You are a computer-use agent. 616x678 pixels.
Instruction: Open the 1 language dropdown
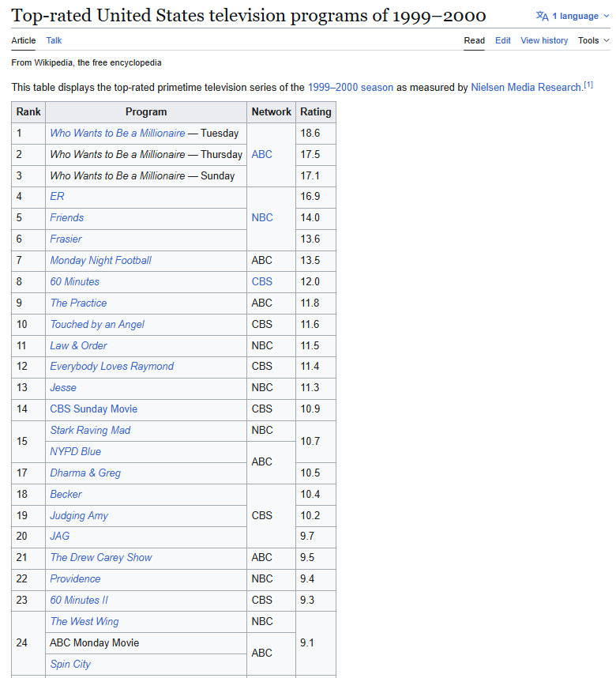tap(573, 16)
